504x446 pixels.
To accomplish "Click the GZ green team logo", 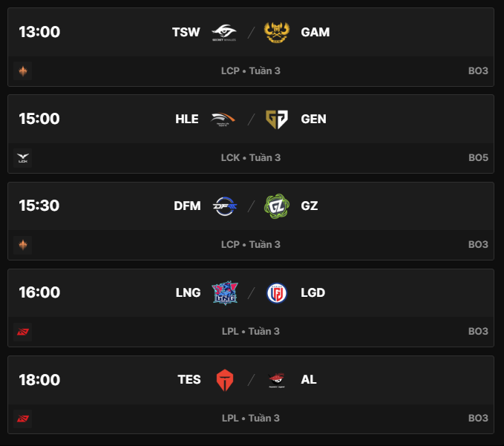I will 277,206.
